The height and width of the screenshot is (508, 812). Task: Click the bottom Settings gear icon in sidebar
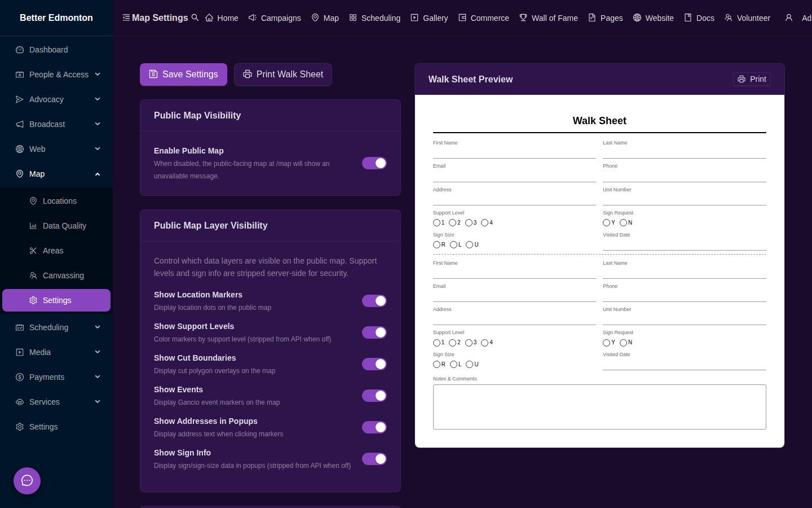click(x=20, y=427)
